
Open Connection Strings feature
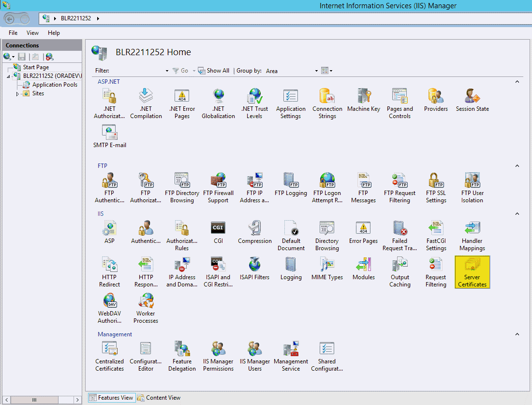327,104
